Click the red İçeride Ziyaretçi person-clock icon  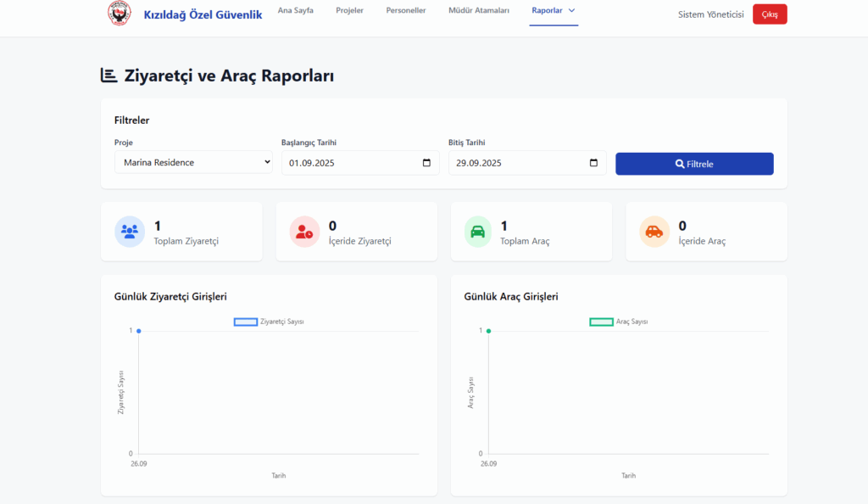click(x=304, y=231)
